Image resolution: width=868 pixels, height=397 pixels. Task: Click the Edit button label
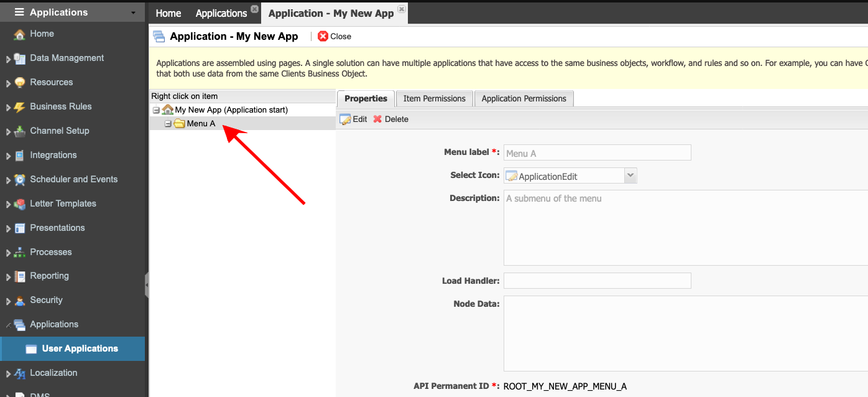(x=360, y=119)
